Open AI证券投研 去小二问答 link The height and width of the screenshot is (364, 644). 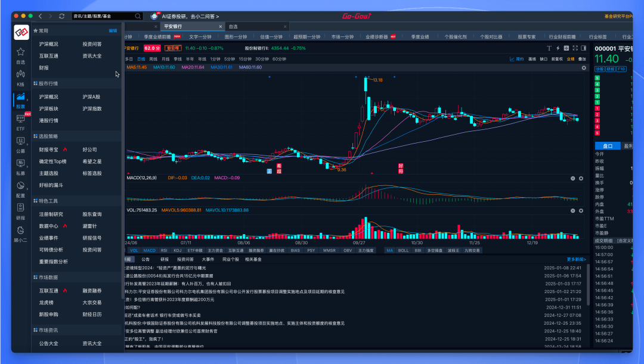pyautogui.click(x=190, y=17)
